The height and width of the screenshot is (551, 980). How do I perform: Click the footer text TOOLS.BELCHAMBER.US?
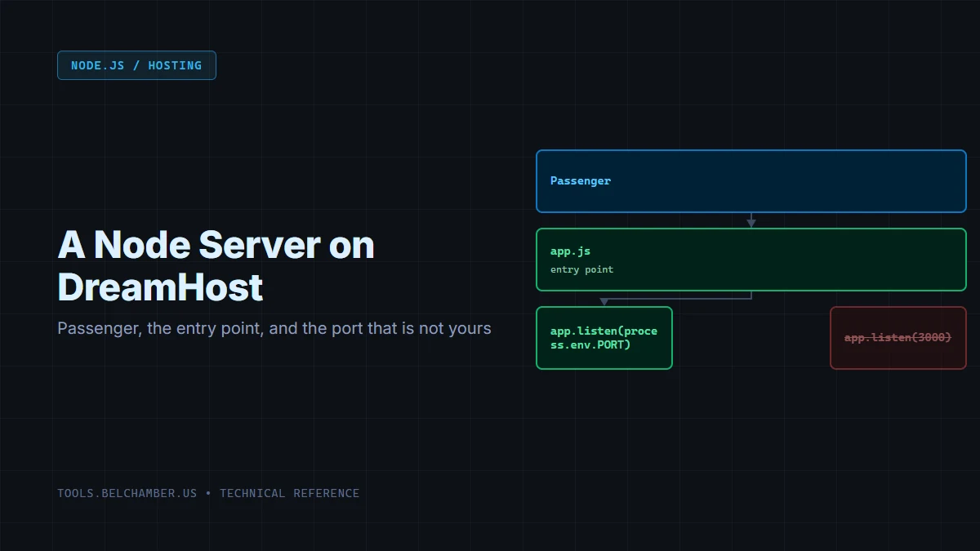(127, 493)
